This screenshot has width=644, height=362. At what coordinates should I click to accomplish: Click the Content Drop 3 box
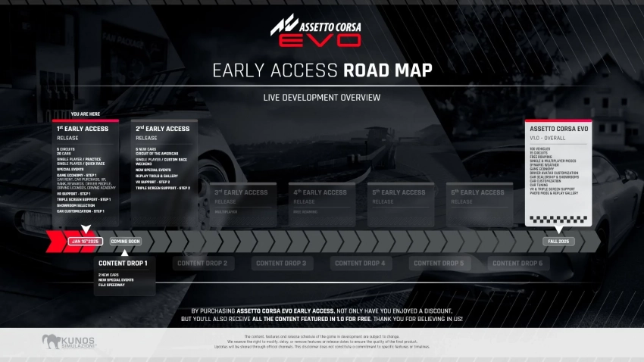point(281,264)
